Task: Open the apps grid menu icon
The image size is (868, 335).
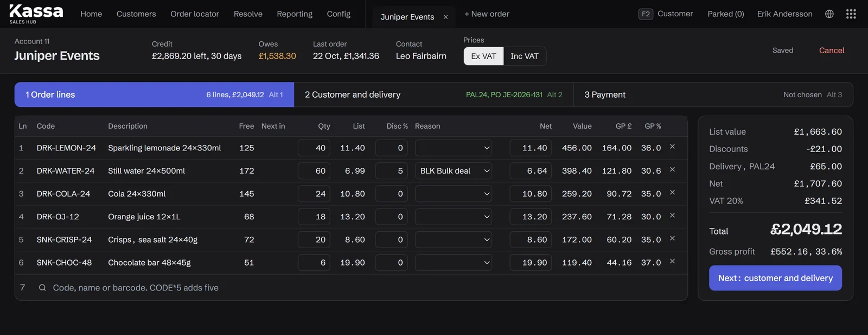Action: [x=851, y=14]
